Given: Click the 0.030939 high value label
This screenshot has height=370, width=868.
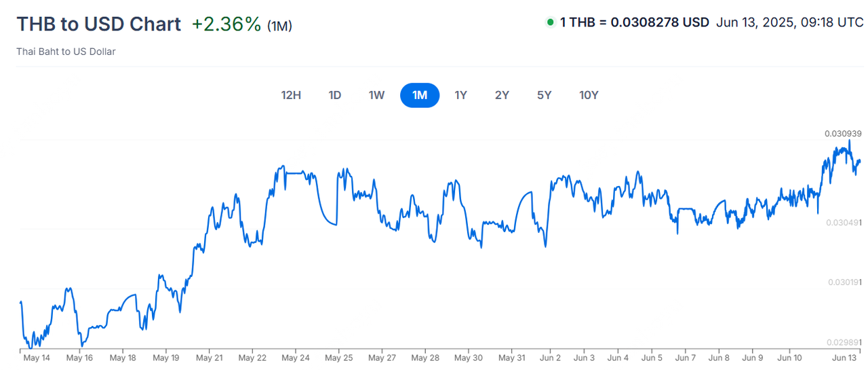Looking at the screenshot, I should (x=843, y=134).
